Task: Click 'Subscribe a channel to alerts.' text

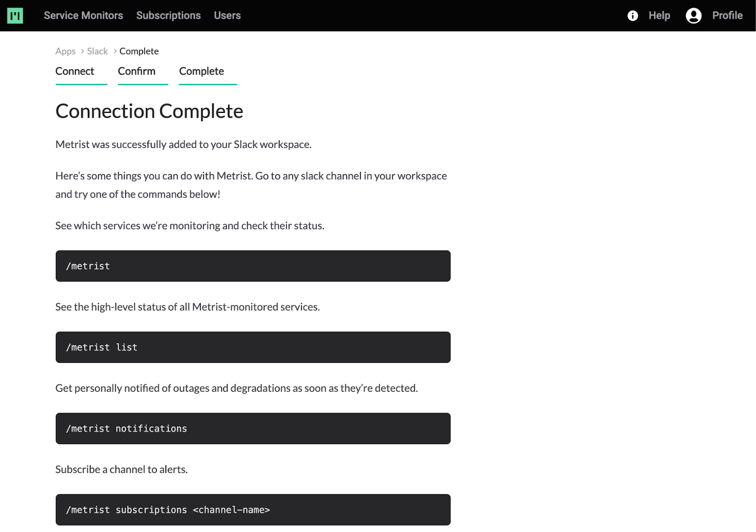Action: point(121,470)
